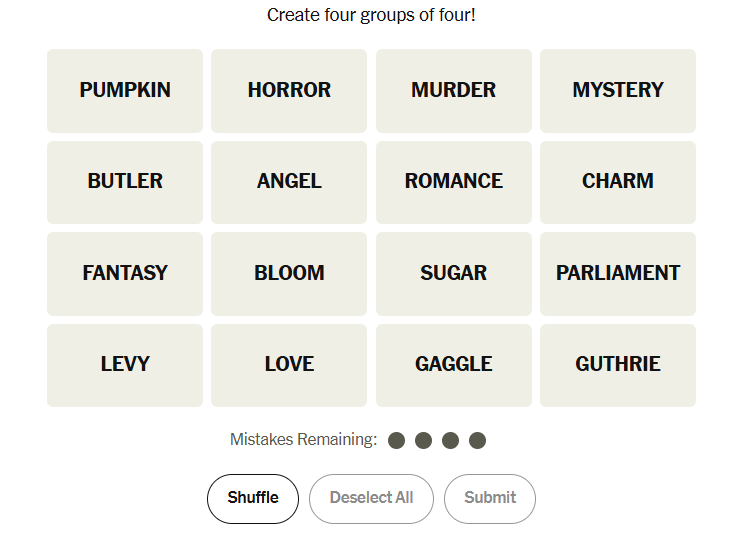Choose the SUGAR tile
Screen dimensions: 746x539
(x=453, y=273)
